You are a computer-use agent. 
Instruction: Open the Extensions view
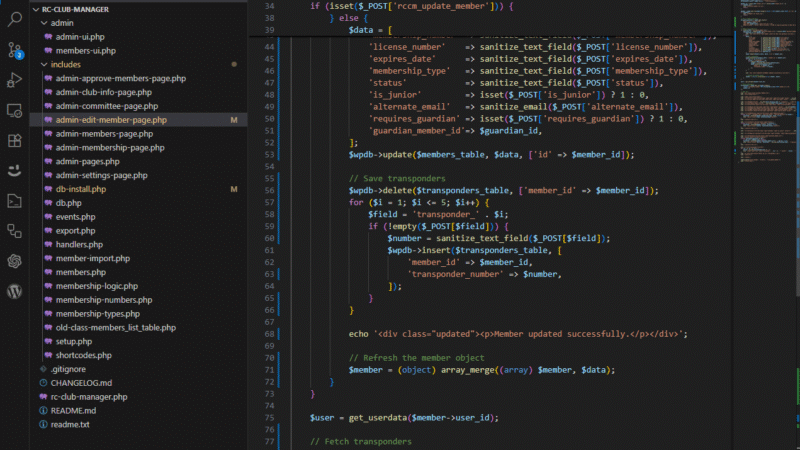click(15, 140)
